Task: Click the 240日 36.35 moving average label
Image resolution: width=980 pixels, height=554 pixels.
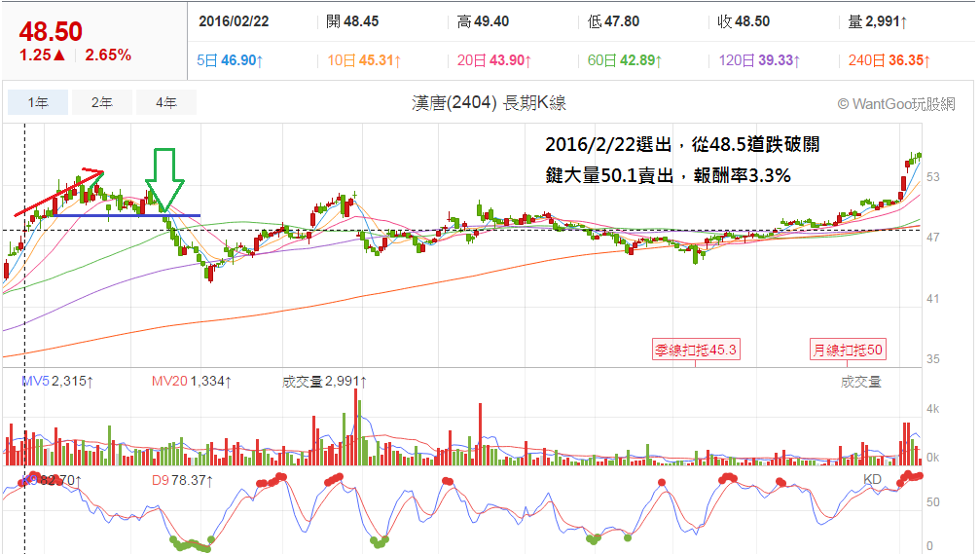Action: pos(889,60)
